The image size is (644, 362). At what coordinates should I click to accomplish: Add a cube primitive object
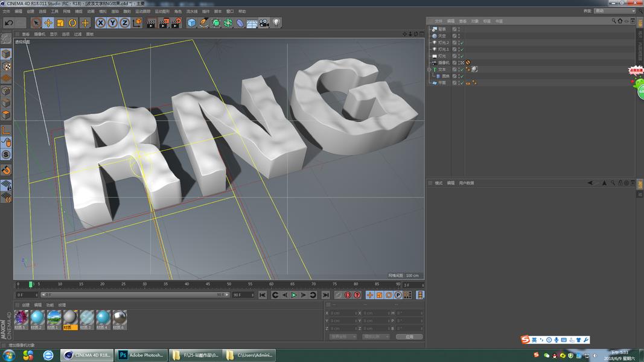pyautogui.click(x=191, y=23)
